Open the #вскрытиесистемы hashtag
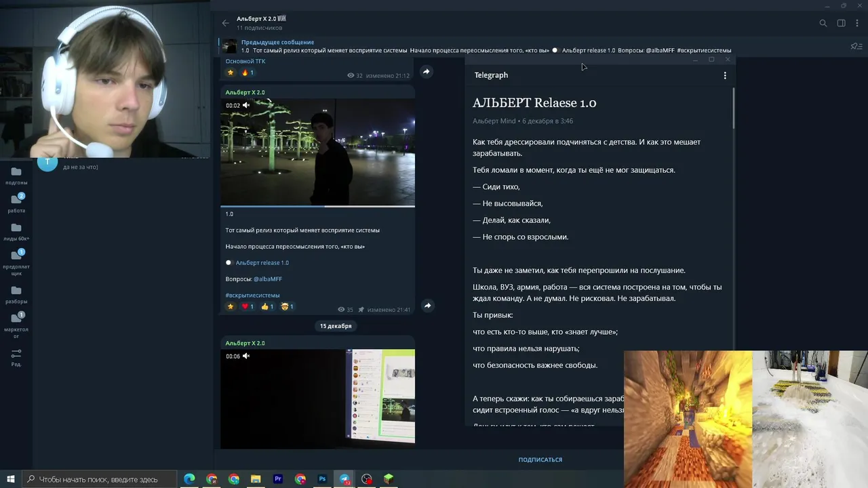The height and width of the screenshot is (488, 868). [252, 296]
